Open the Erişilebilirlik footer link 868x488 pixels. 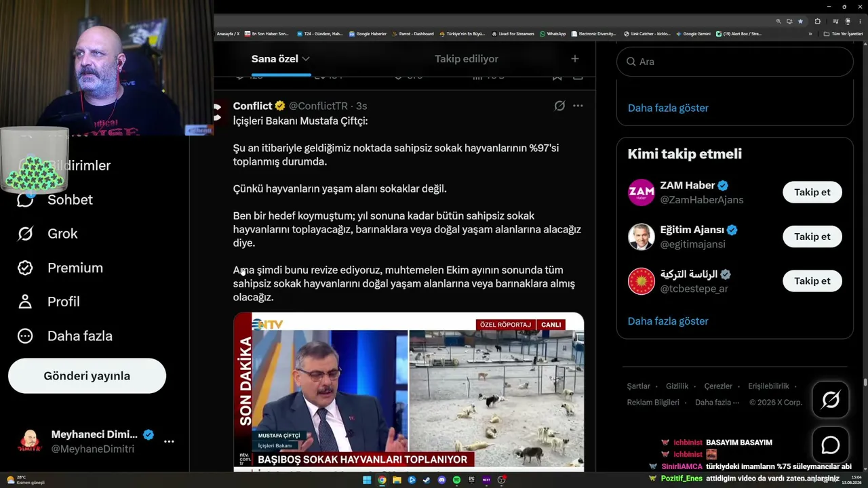(768, 386)
